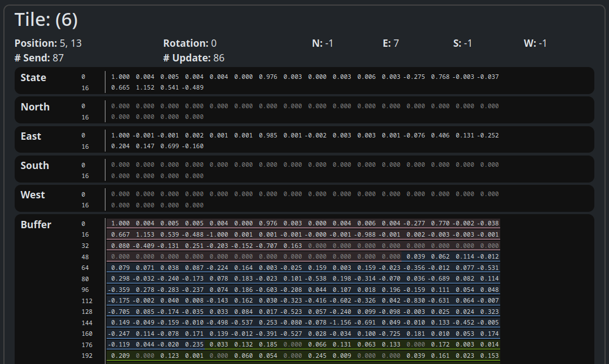
Task: Click the # Send: 87 counter
Action: (39, 58)
